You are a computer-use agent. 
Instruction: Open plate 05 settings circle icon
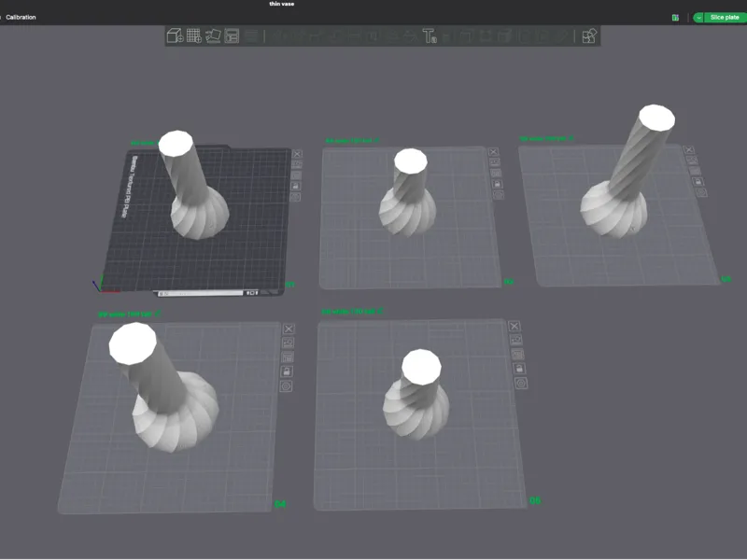[x=521, y=384]
